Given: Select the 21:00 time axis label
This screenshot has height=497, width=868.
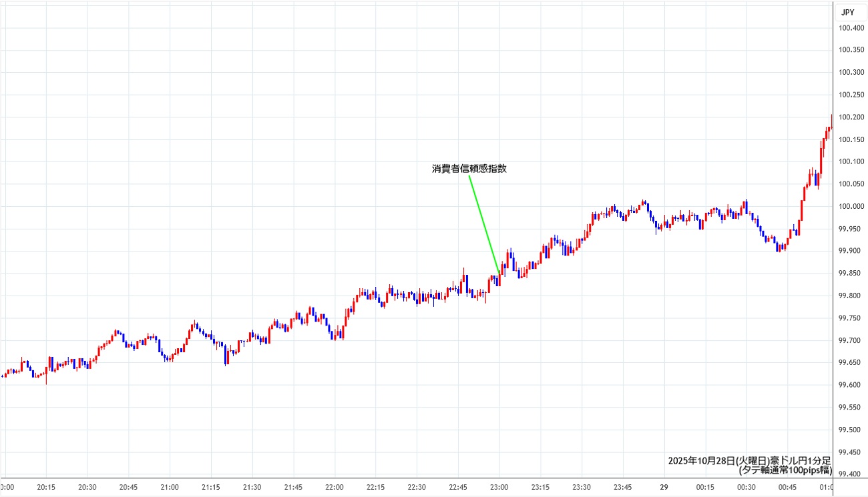Looking at the screenshot, I should click(x=170, y=487).
